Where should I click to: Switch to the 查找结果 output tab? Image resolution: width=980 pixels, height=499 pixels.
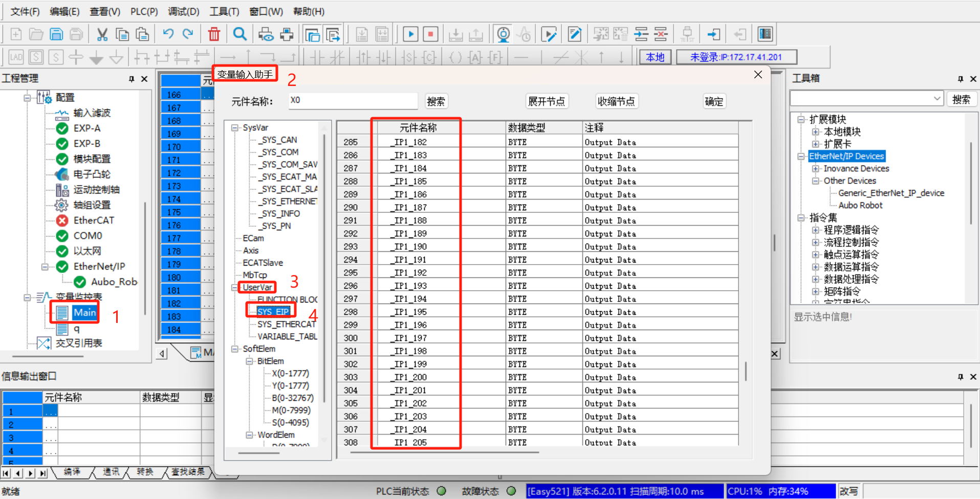[x=187, y=472]
